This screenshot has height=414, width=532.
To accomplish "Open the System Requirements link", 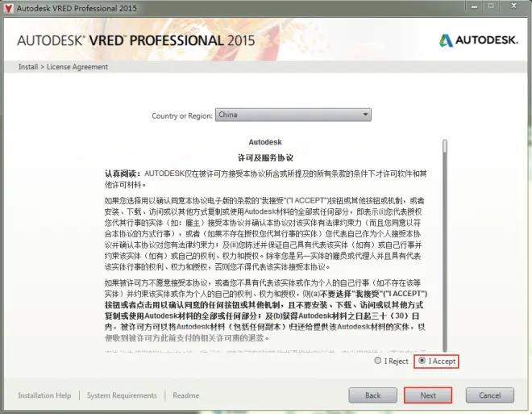I will pyautogui.click(x=122, y=395).
